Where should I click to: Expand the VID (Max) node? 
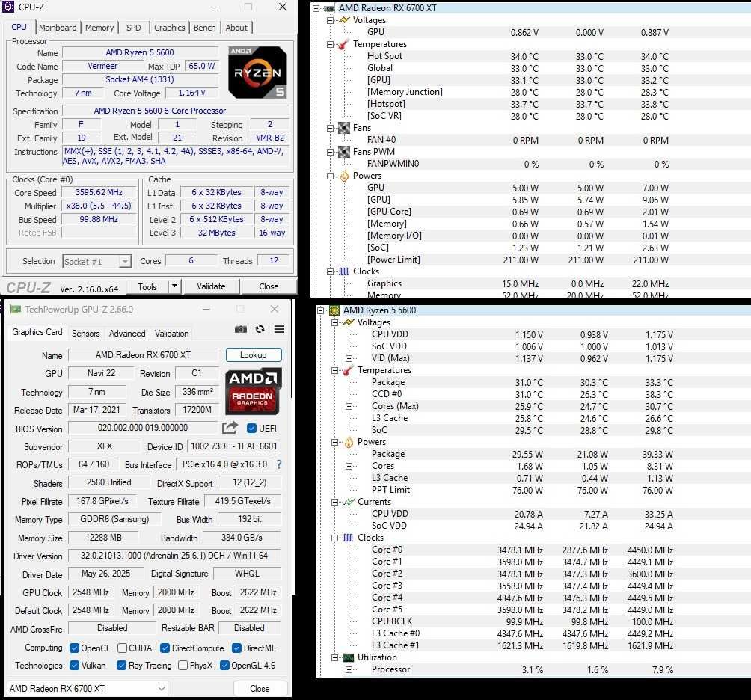click(x=349, y=359)
